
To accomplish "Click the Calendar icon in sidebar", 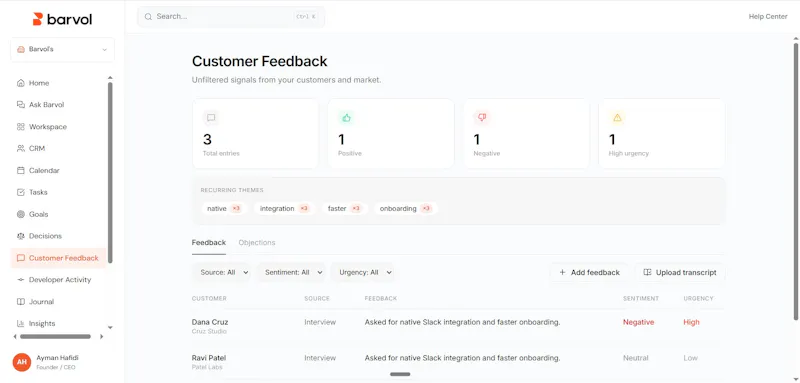I will 20,170.
